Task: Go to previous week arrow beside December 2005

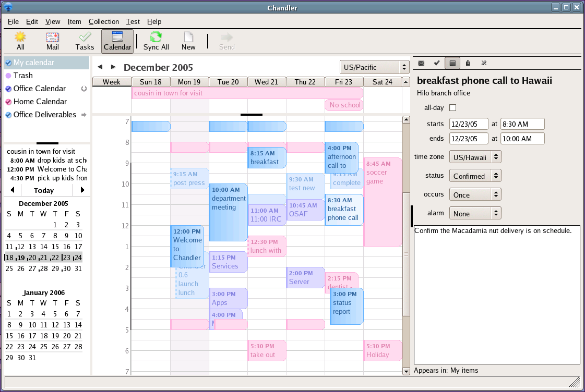Action: pos(100,67)
